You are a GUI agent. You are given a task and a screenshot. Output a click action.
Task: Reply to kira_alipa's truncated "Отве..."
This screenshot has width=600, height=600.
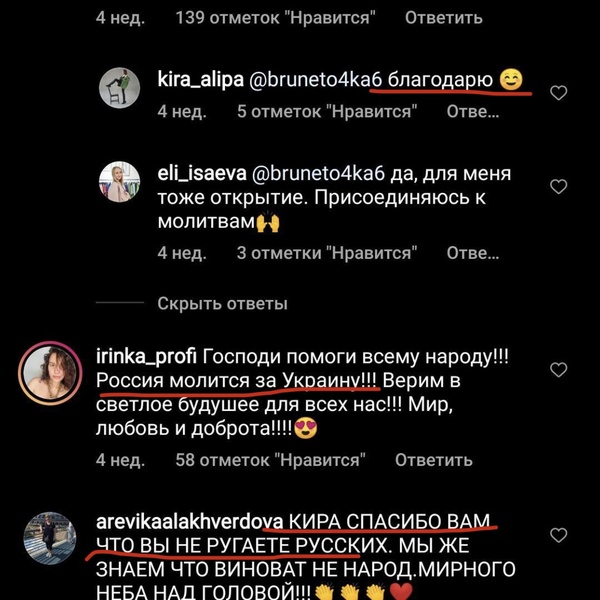click(473, 111)
